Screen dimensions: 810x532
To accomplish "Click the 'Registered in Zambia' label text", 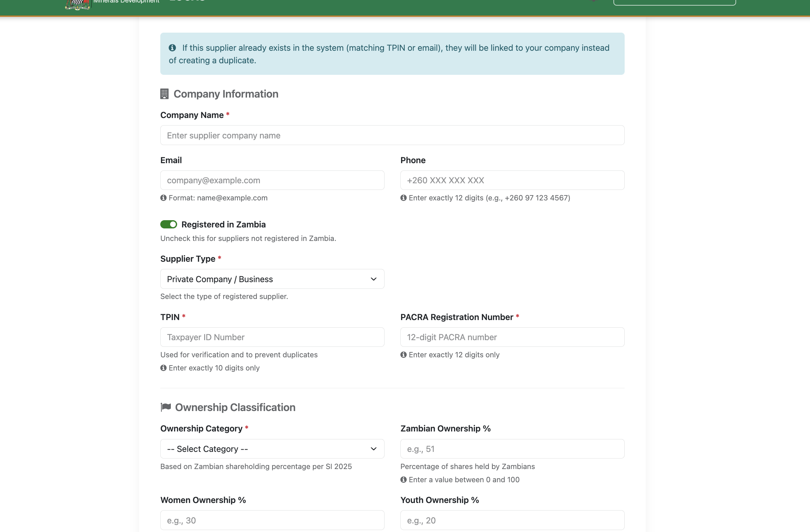I will tap(224, 224).
